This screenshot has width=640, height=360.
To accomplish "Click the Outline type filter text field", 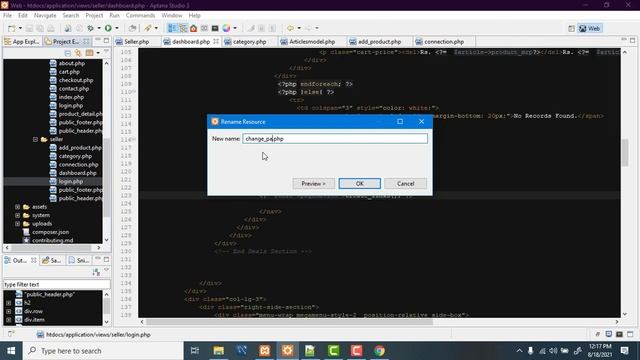I will [x=56, y=284].
